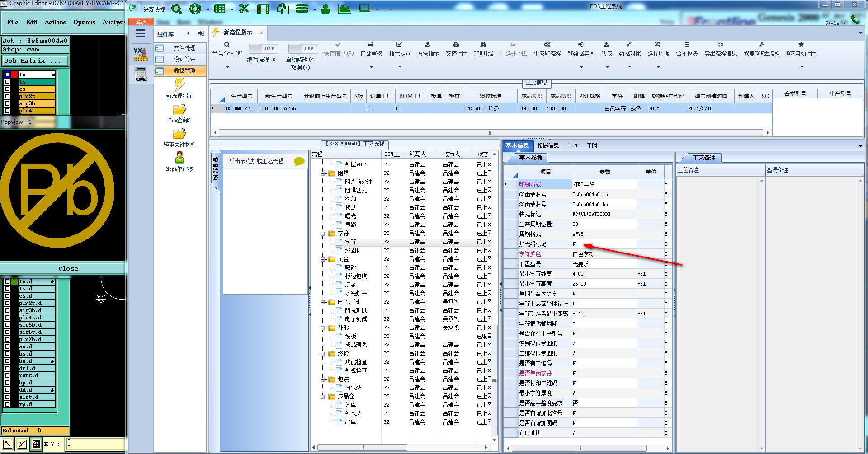Click the green list rows icon

tap(302, 9)
